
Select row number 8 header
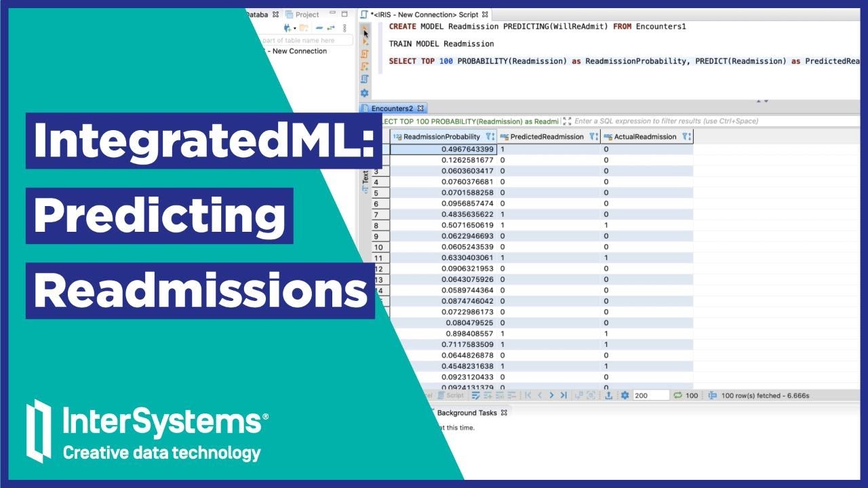[x=380, y=225]
